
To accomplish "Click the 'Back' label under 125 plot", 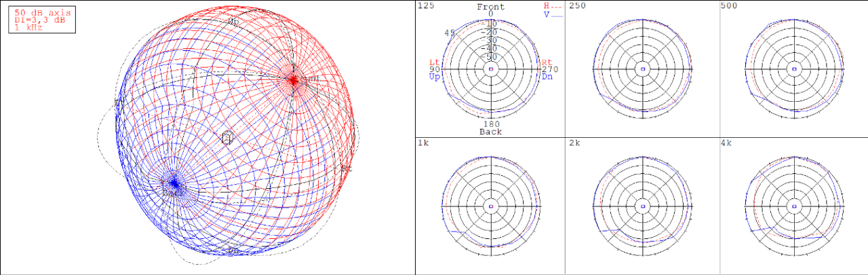I will pos(491,132).
